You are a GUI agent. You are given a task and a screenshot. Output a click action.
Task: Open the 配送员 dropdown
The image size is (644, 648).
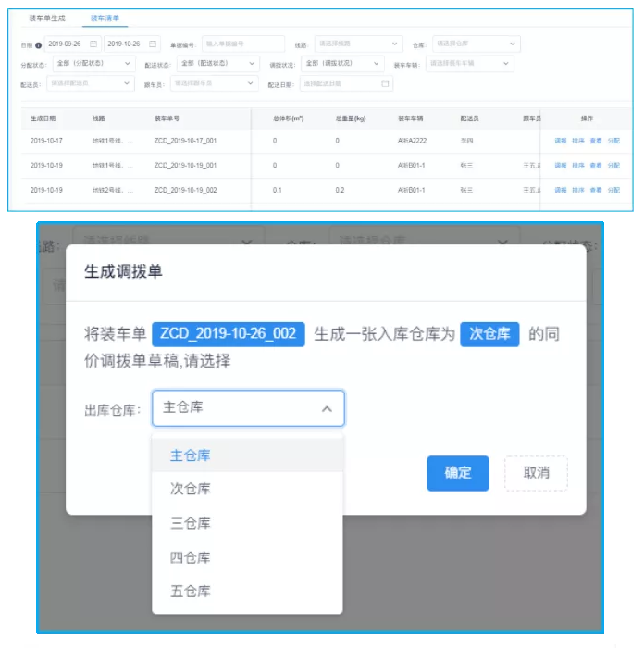(91, 83)
